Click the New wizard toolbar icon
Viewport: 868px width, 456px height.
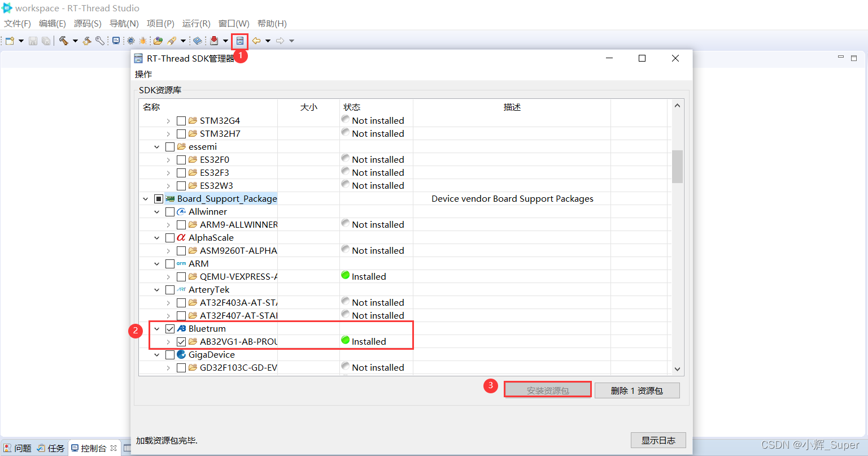[10, 41]
